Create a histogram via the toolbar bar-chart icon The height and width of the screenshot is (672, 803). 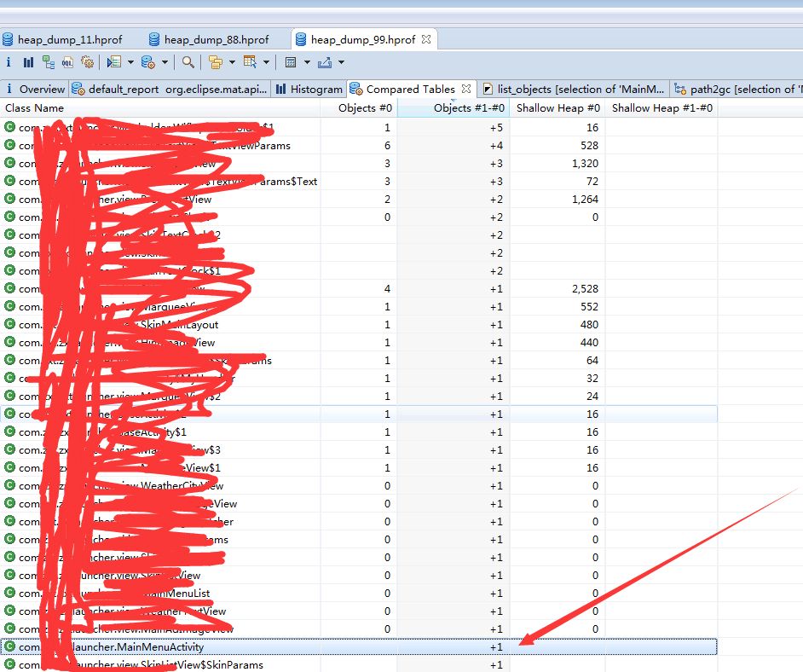(28, 62)
